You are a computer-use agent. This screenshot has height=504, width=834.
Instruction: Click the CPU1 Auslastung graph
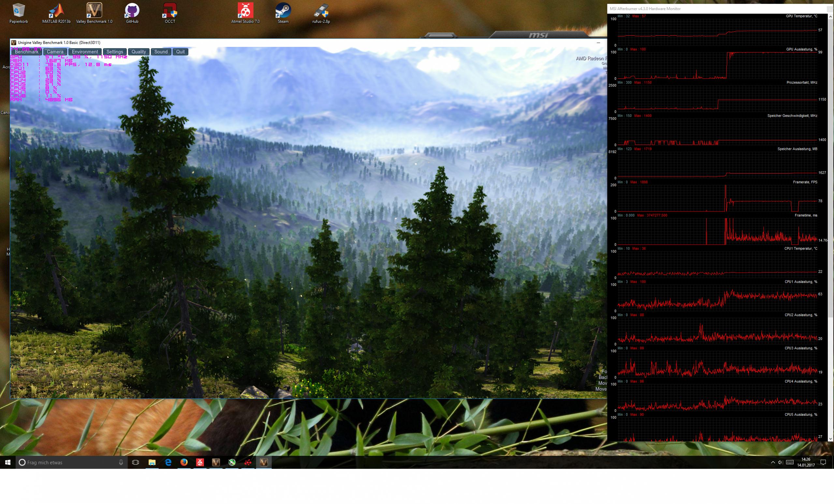(x=717, y=298)
